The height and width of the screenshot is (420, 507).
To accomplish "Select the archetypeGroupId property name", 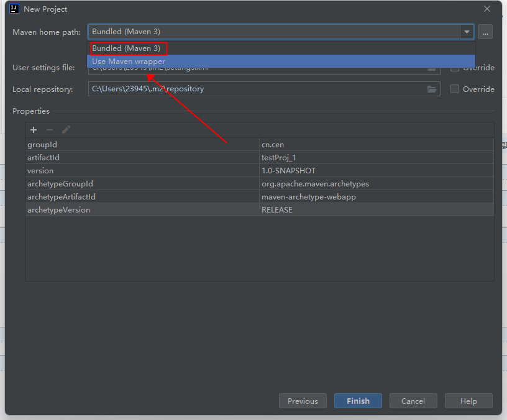I will pos(60,184).
